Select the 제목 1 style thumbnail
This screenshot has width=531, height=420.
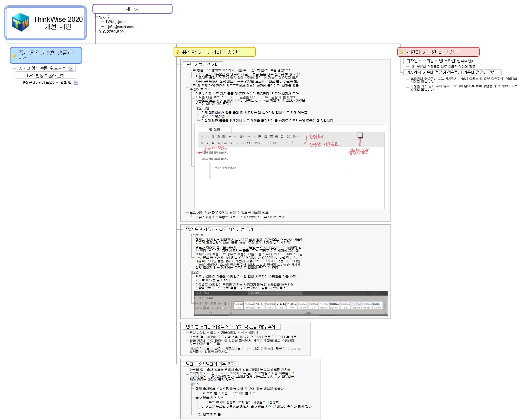click(260, 305)
